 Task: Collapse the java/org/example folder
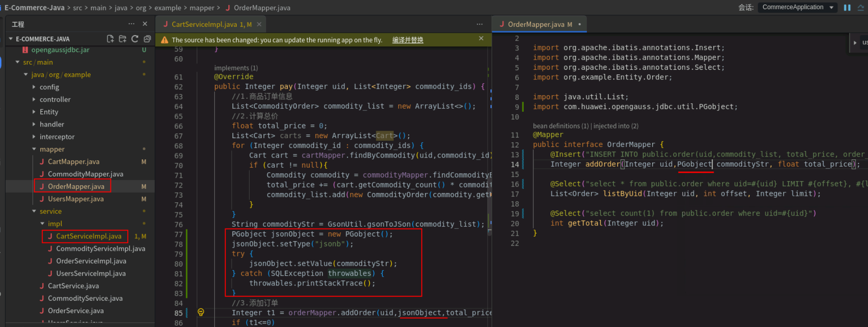26,74
